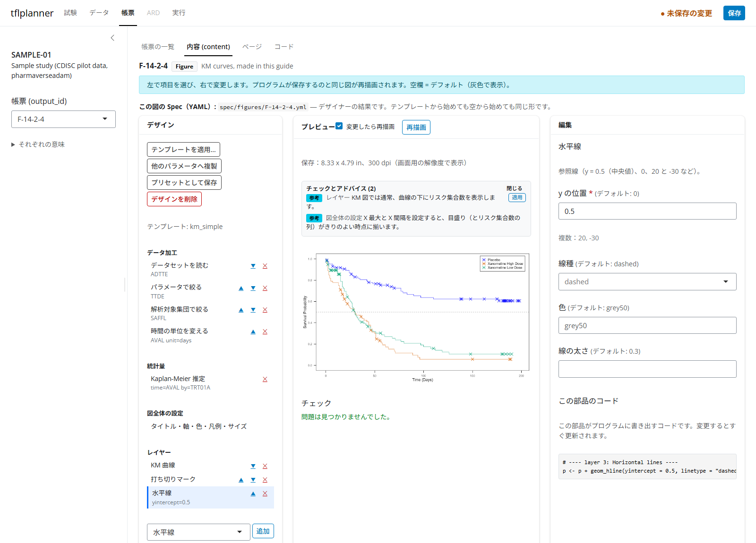Image resolution: width=756 pixels, height=543 pixels.
Task: Delete the 'KM 曲線' layer
Action: pyautogui.click(x=265, y=466)
